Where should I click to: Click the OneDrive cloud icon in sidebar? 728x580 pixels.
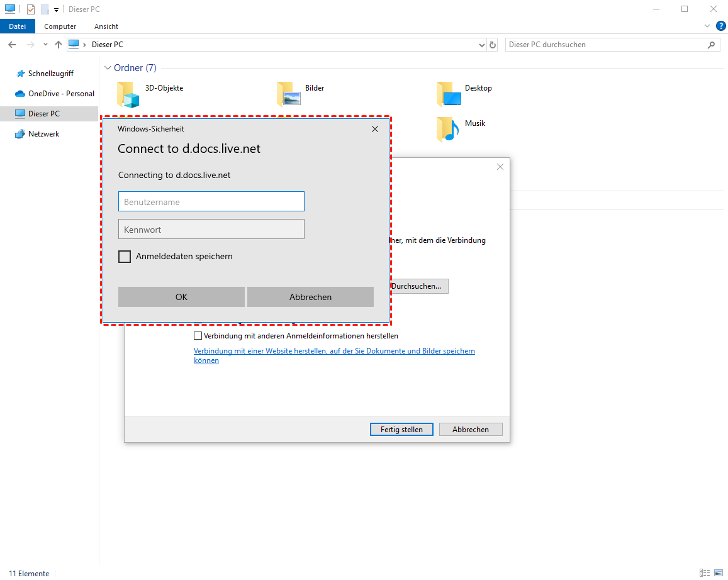tap(20, 94)
